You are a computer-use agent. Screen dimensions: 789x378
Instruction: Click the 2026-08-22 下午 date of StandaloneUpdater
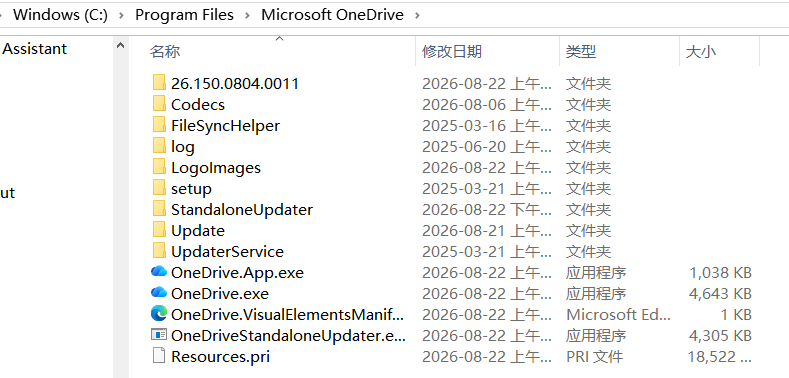coord(487,209)
